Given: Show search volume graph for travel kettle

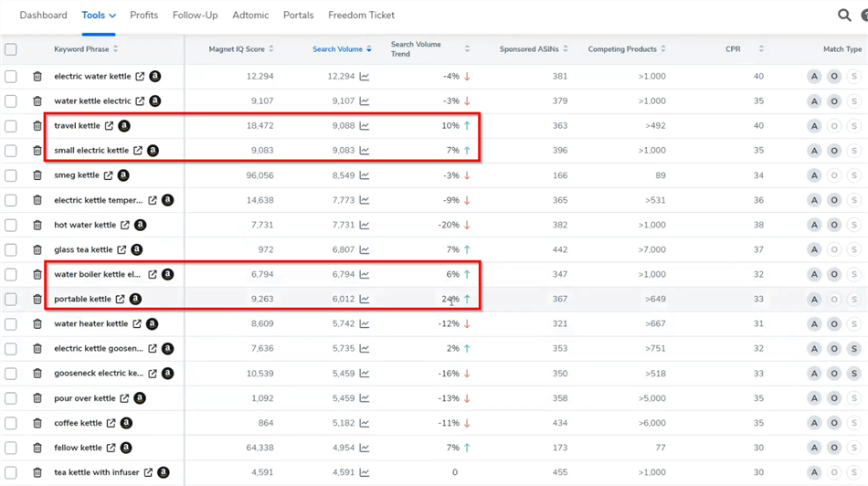Looking at the screenshot, I should (x=365, y=126).
